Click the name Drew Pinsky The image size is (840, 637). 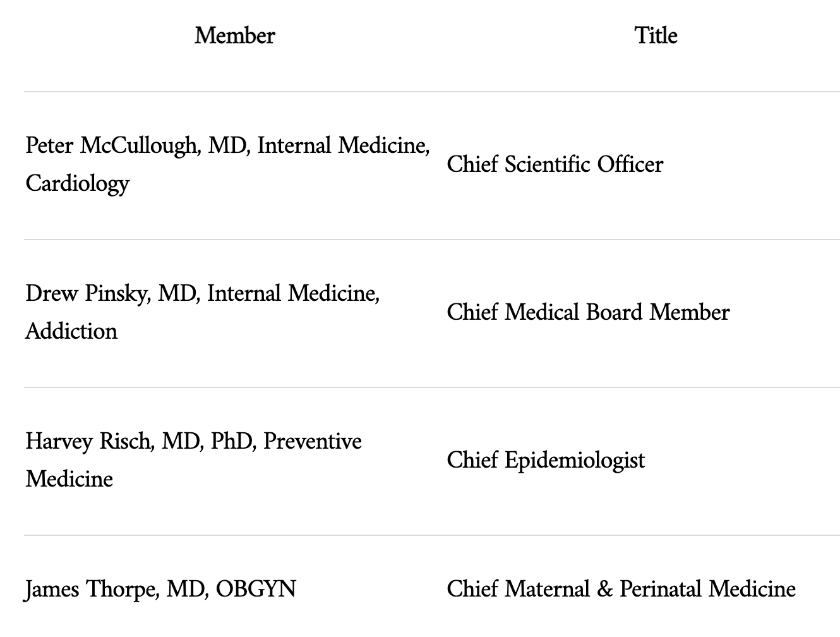tap(87, 294)
